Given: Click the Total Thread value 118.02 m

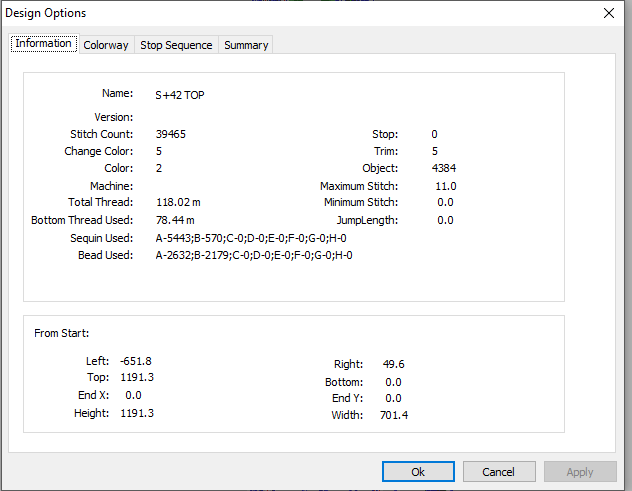Looking at the screenshot, I should pyautogui.click(x=178, y=202).
